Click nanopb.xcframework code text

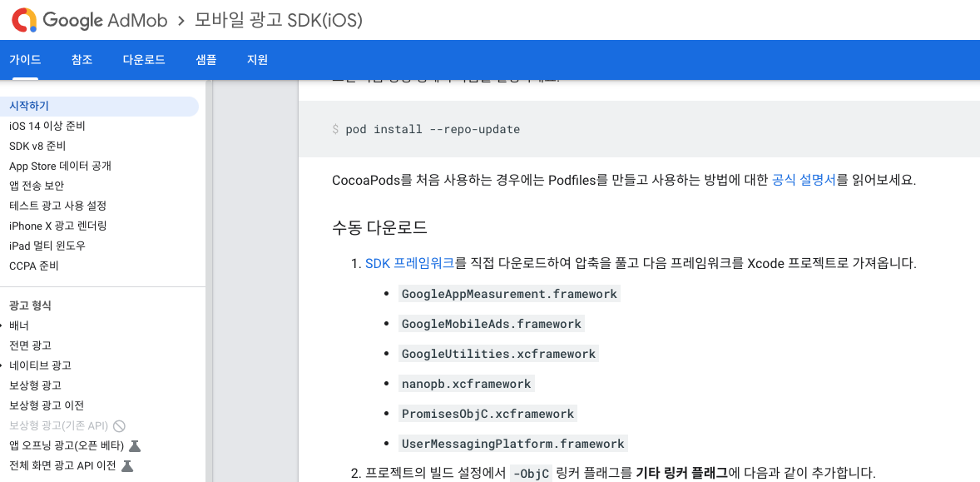coord(466,384)
